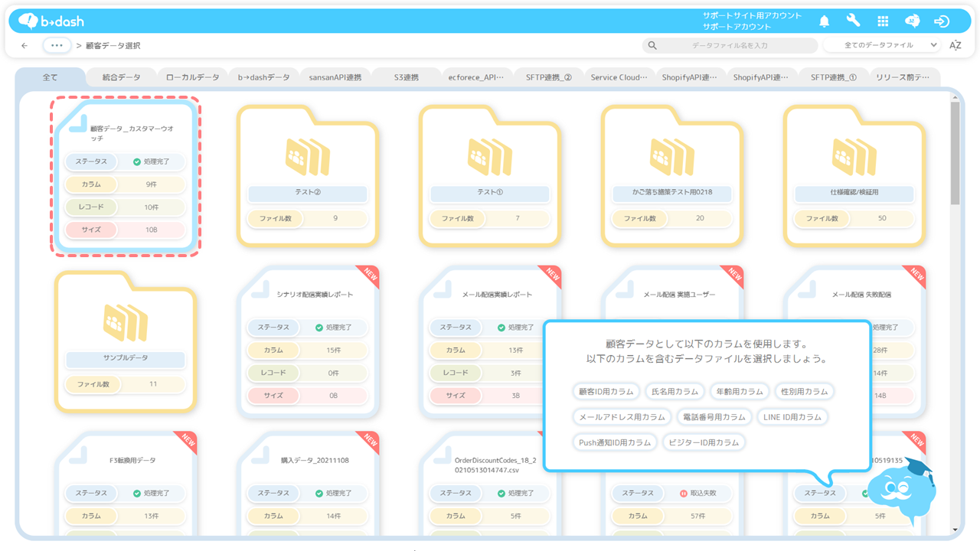This screenshot has width=980, height=551.
Task: Click the 氏名用カラム tag
Action: click(x=675, y=391)
